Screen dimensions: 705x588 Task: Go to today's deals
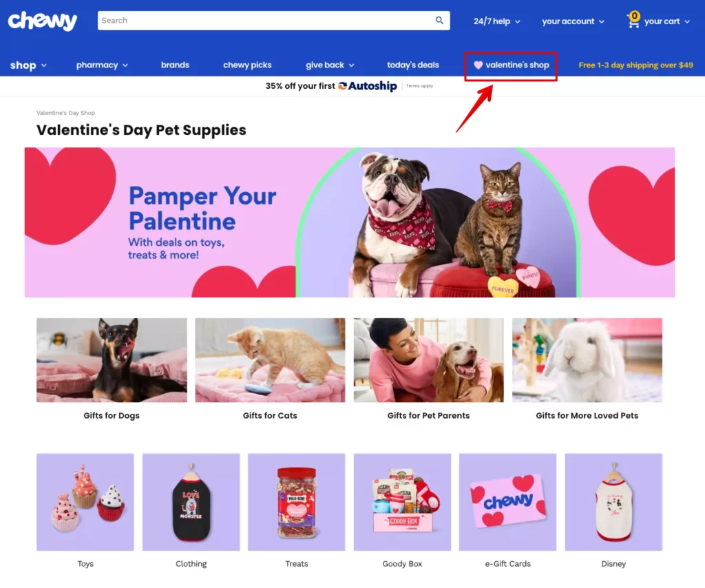pos(413,65)
